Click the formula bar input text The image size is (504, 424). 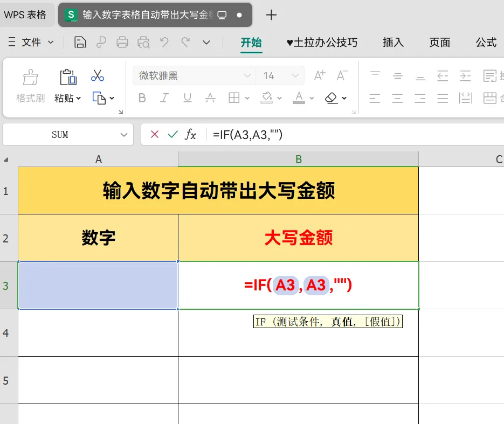247,135
